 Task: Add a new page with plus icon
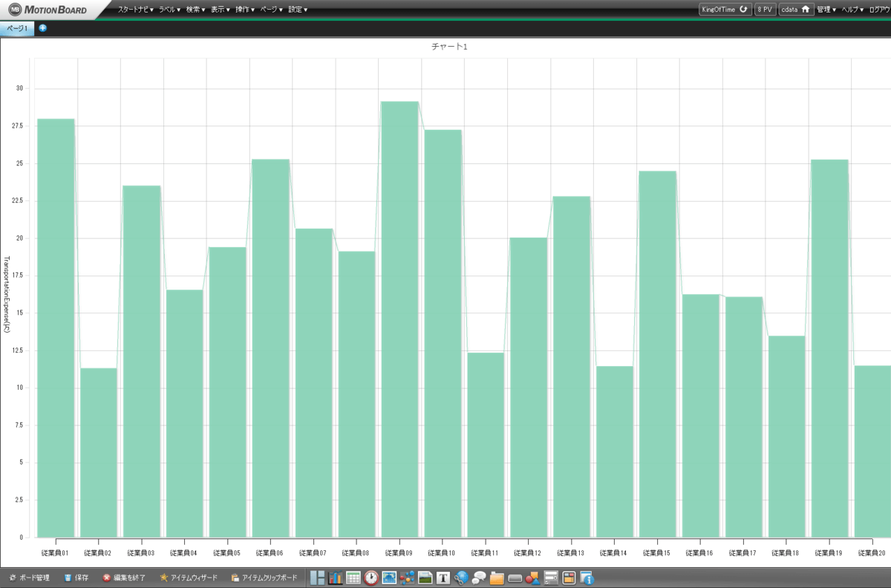pyautogui.click(x=42, y=28)
